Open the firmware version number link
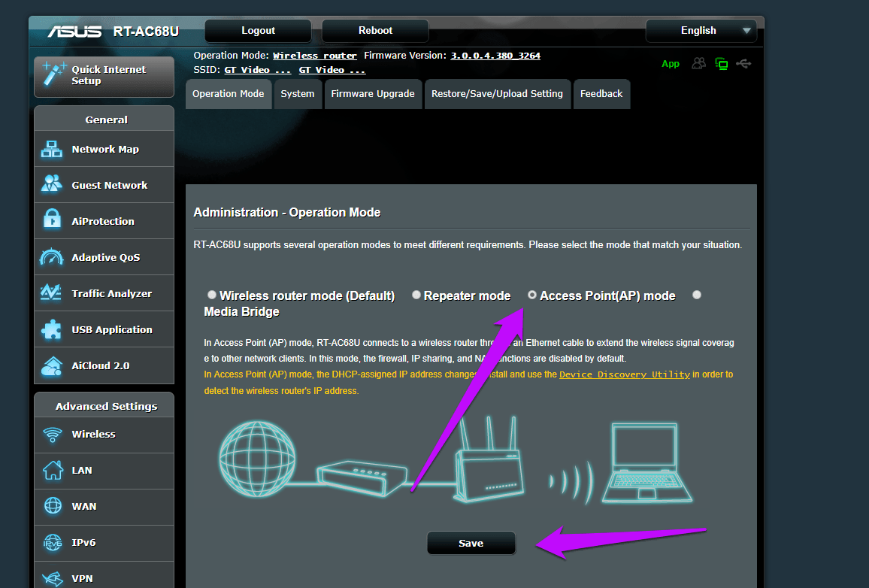The image size is (869, 588). 495,56
